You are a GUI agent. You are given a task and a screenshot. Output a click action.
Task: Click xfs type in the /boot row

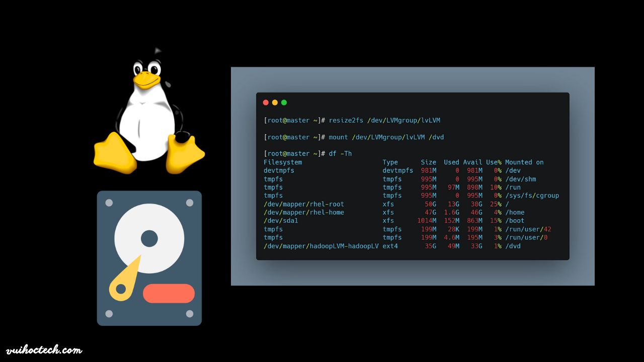click(388, 221)
